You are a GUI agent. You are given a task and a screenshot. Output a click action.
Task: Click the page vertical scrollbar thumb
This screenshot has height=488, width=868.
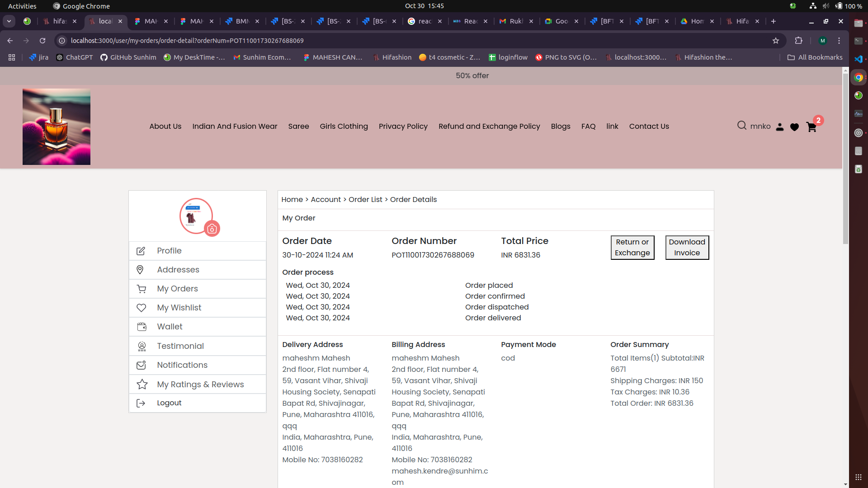point(845,158)
